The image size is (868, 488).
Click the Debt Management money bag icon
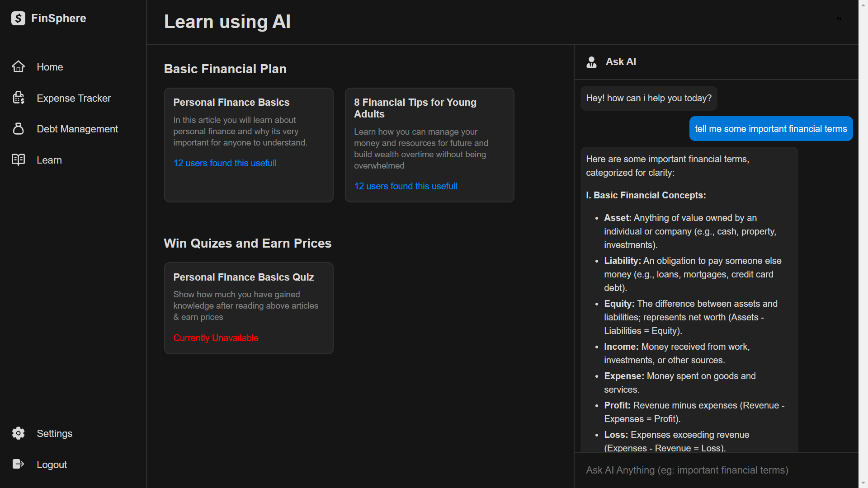click(x=18, y=129)
